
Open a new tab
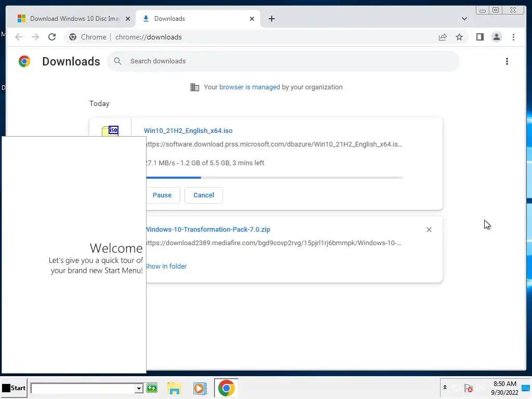[271, 19]
